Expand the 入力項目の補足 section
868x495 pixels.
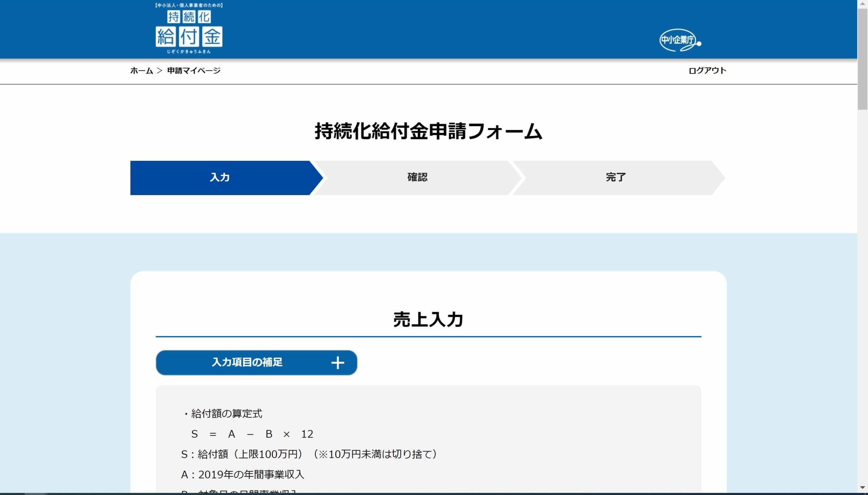click(256, 363)
